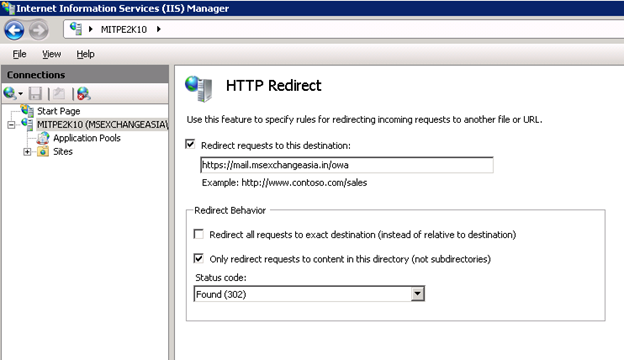Click MITPE2K10 in the address breadcrumb
Viewport: 624px width, 360px height.
pyautogui.click(x=124, y=29)
